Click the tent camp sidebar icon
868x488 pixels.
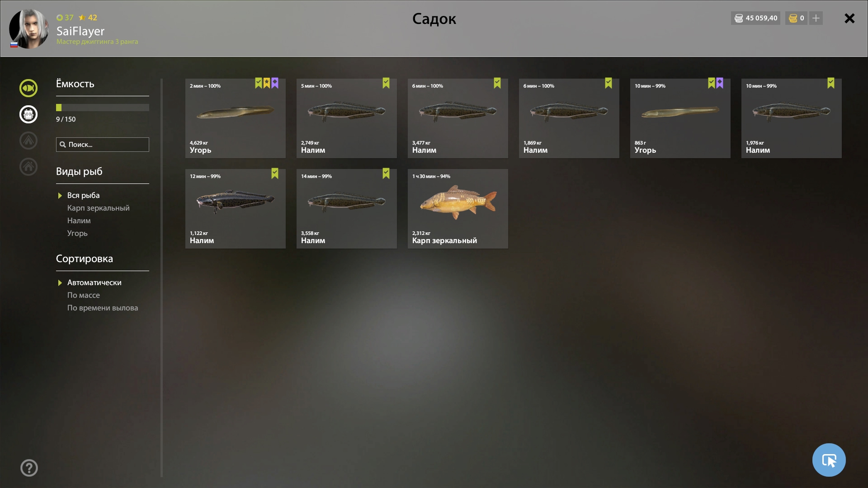click(x=28, y=141)
